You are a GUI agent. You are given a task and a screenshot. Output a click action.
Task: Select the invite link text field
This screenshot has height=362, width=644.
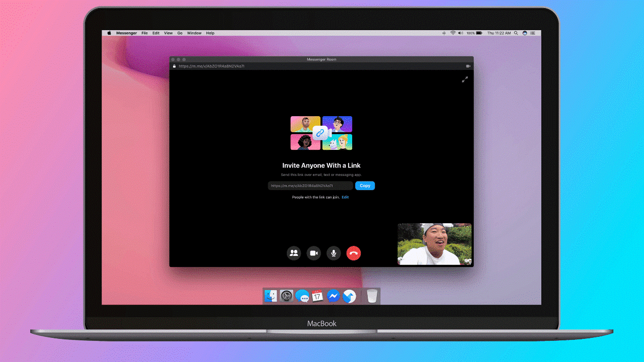pos(310,186)
